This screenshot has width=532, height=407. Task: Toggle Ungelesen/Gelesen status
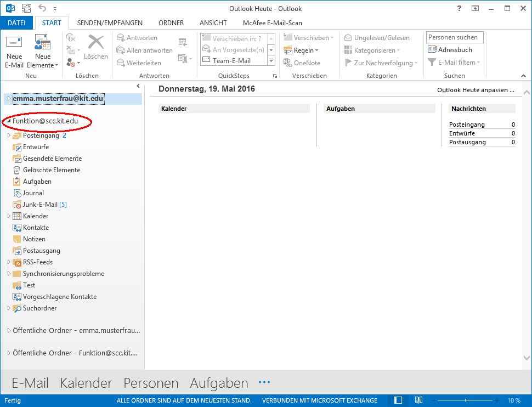(377, 38)
